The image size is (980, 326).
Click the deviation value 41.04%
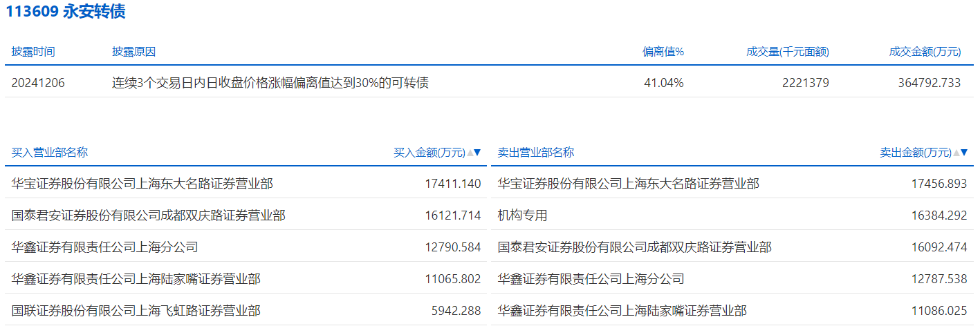click(x=664, y=83)
